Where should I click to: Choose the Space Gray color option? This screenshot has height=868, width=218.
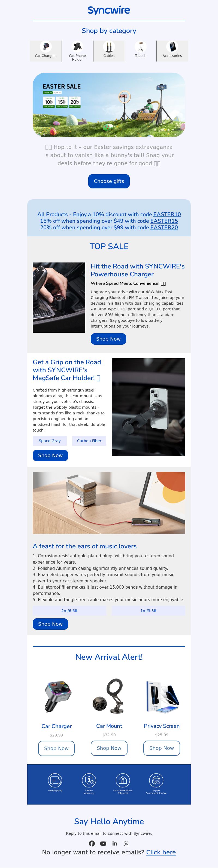(x=50, y=441)
